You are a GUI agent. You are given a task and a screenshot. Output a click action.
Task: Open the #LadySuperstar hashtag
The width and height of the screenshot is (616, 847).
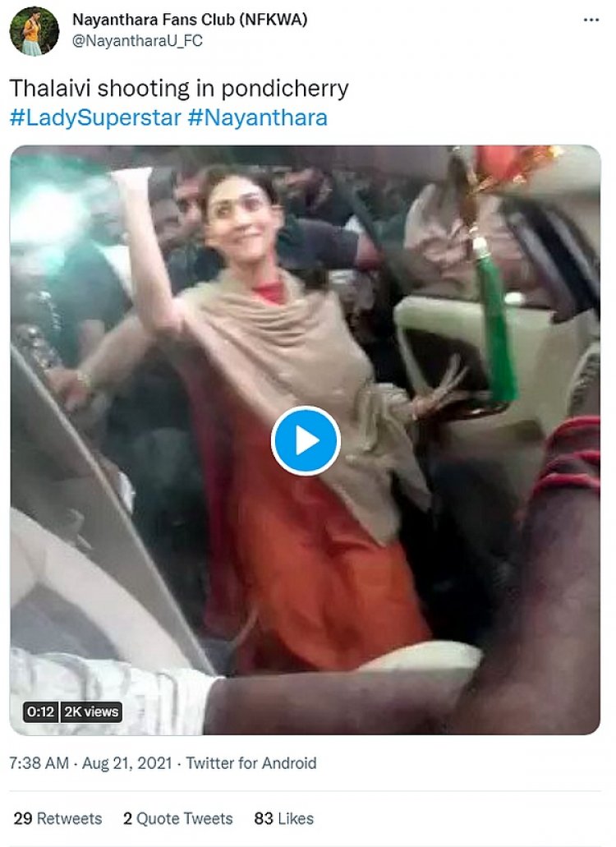(95, 117)
